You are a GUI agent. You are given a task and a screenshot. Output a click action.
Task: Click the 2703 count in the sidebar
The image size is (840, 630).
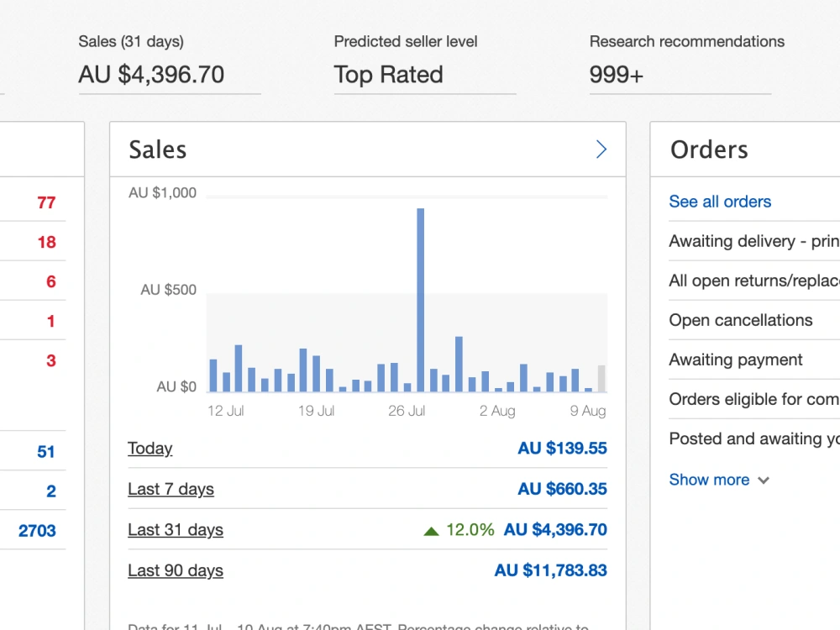38,530
